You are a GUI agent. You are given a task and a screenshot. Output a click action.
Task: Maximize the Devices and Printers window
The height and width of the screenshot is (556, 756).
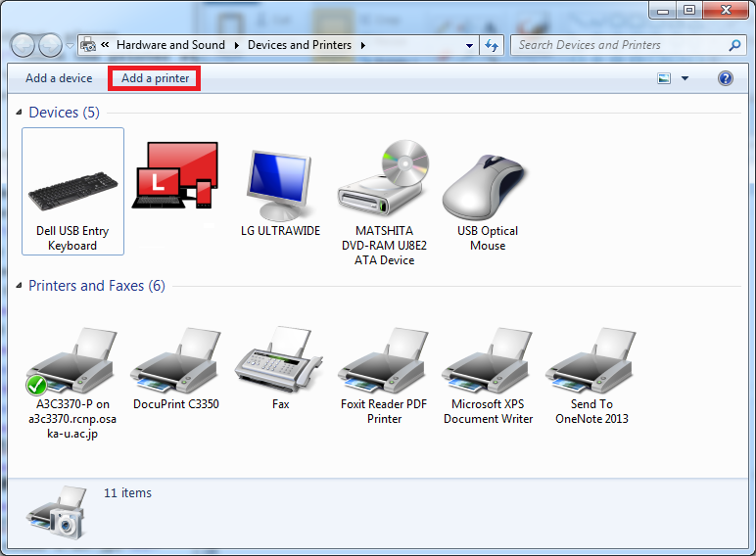click(x=689, y=10)
